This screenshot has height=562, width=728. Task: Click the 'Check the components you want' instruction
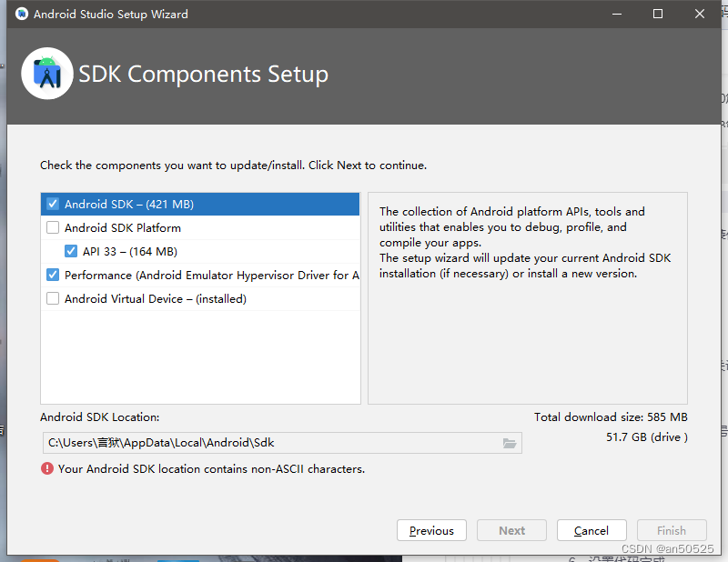tap(233, 166)
